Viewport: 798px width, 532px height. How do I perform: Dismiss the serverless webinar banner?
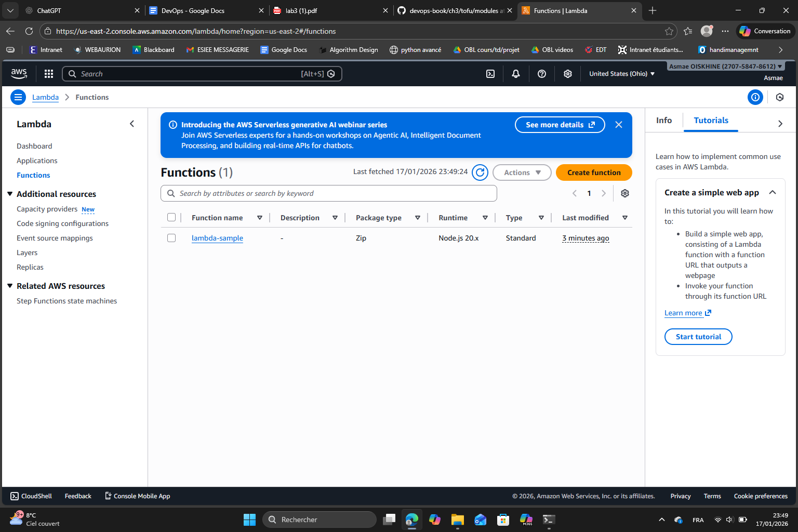[x=618, y=125]
